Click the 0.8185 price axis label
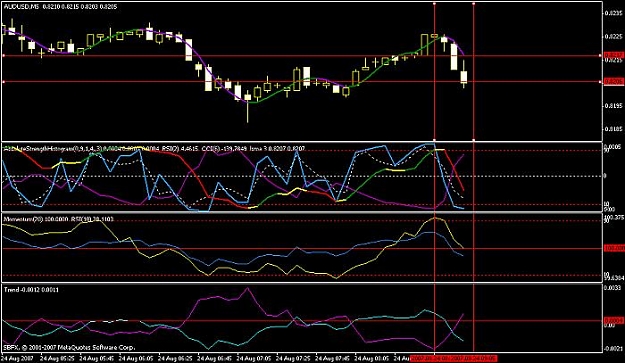 (613, 129)
